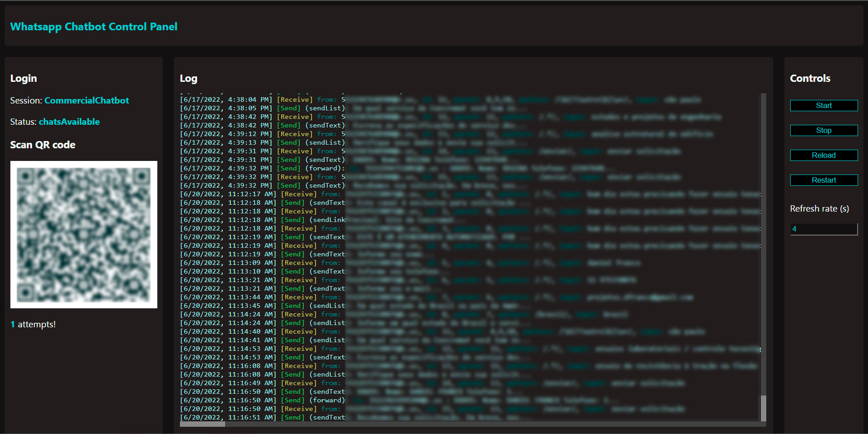
Task: Click the Scan QR code heading
Action: pyautogui.click(x=42, y=145)
